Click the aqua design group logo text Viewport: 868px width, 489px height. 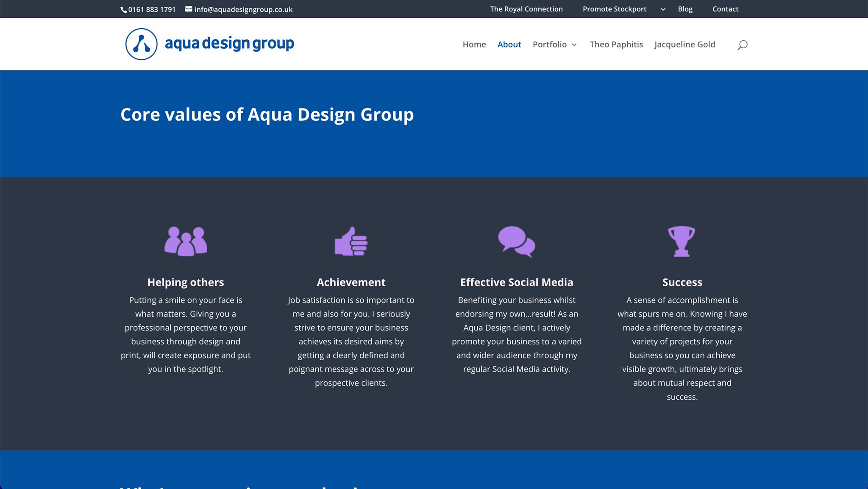229,44
